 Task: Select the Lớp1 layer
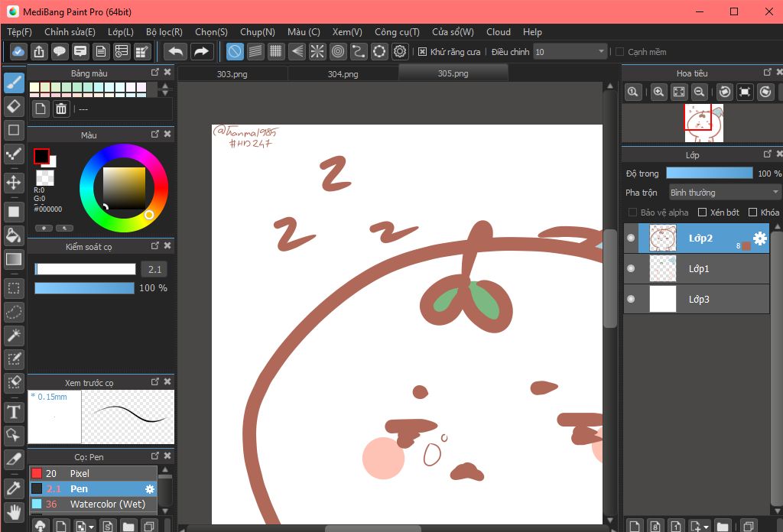click(696, 268)
